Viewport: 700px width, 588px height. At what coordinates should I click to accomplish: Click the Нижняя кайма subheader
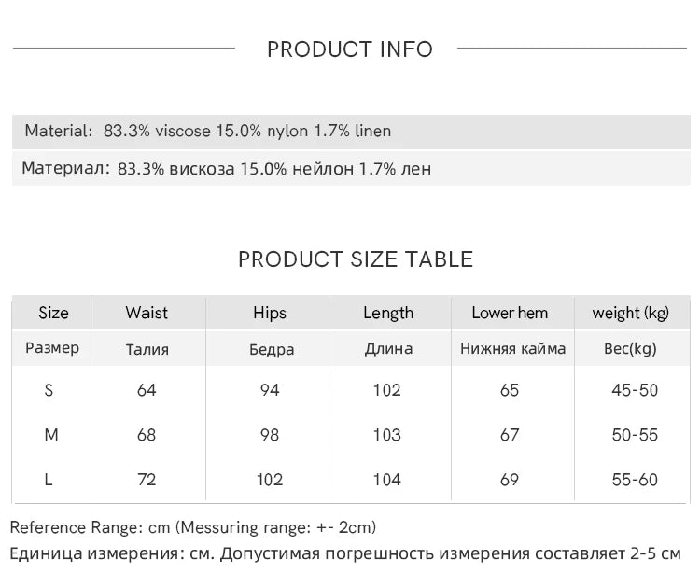[x=513, y=349]
